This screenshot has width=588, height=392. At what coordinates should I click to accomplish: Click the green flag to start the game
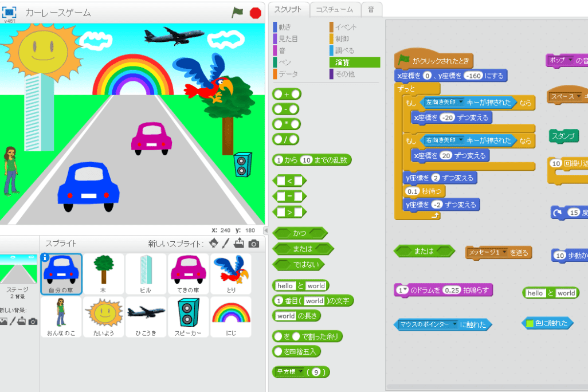[237, 12]
